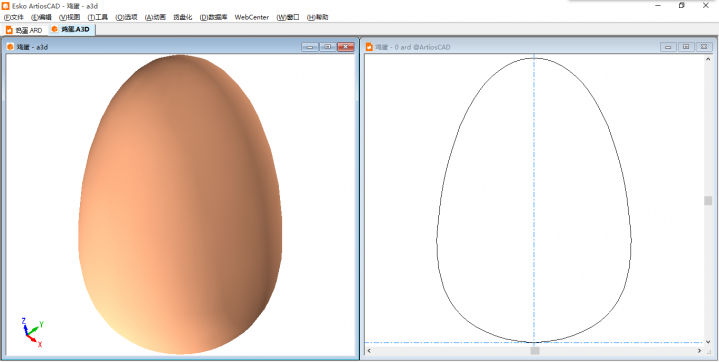Viewport: 719px width, 362px height.
Task: Click the a3d child window icon
Action: [10, 47]
